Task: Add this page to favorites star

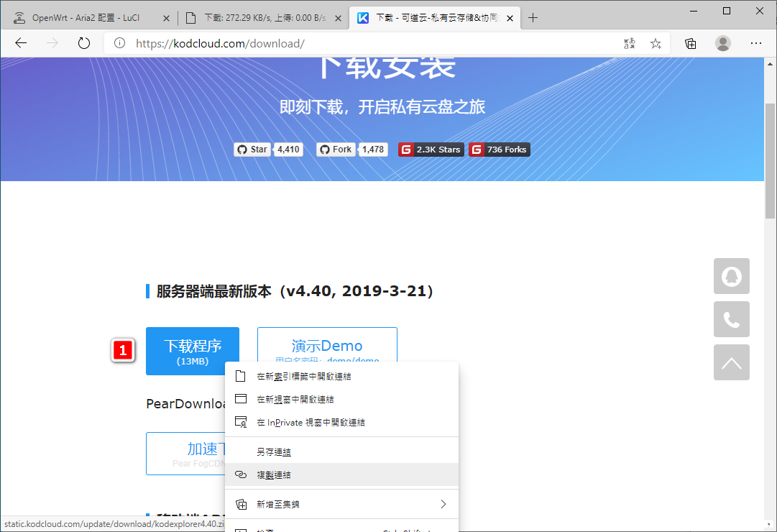Action: point(656,43)
